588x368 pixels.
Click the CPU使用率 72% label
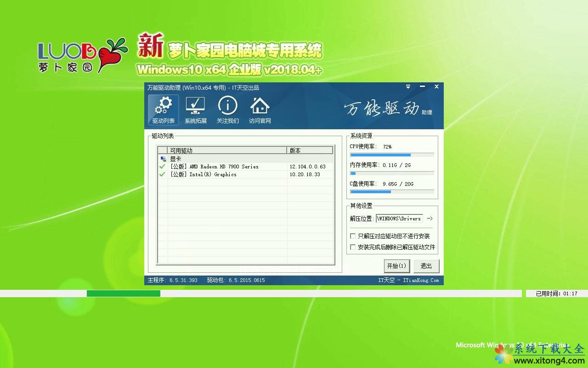point(371,146)
